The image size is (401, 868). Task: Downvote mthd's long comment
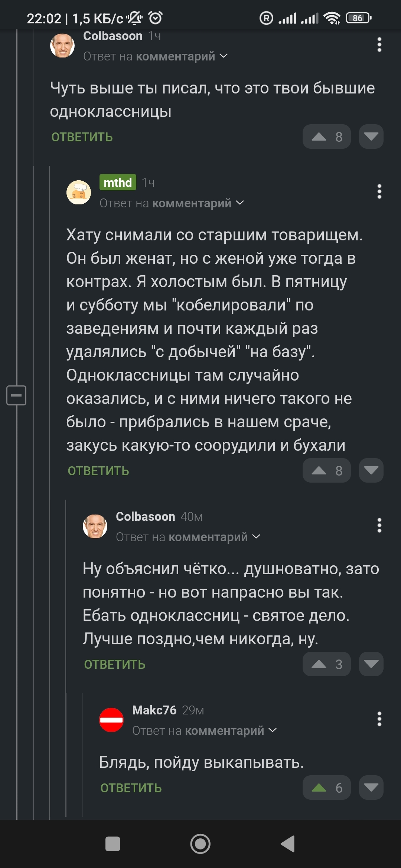click(x=371, y=470)
